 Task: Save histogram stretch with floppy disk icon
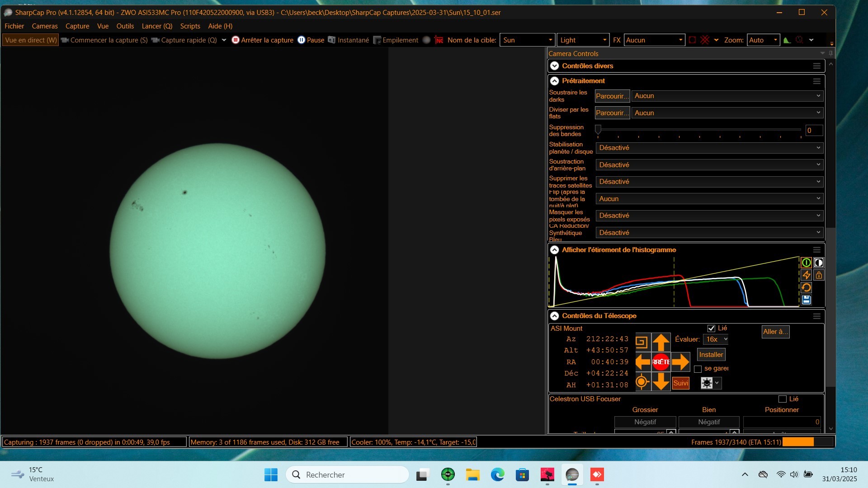click(x=806, y=300)
